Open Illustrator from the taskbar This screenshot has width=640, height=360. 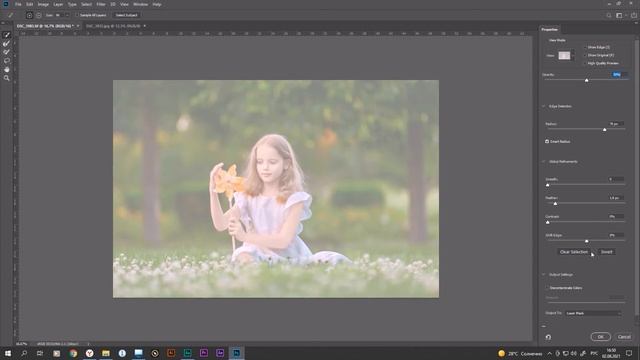point(171,353)
